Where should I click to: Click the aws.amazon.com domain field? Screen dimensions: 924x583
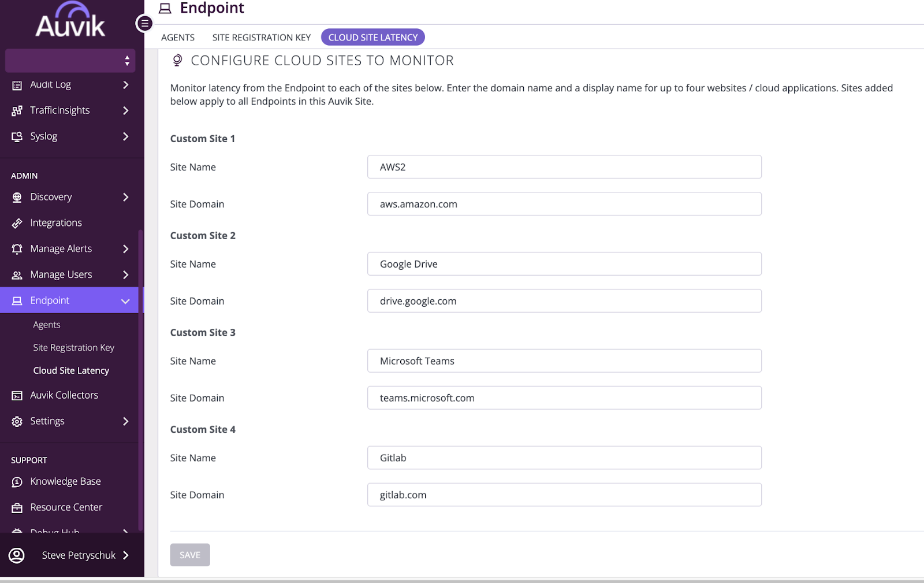pyautogui.click(x=564, y=204)
